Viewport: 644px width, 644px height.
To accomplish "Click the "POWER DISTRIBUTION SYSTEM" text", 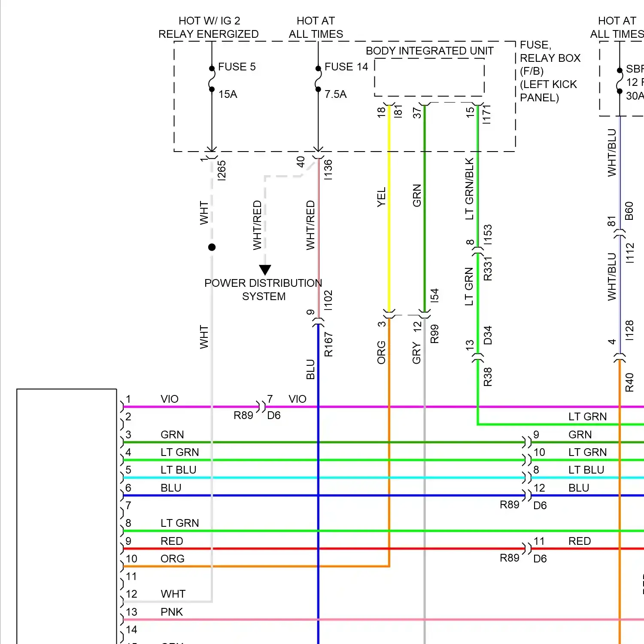I will 263,290.
